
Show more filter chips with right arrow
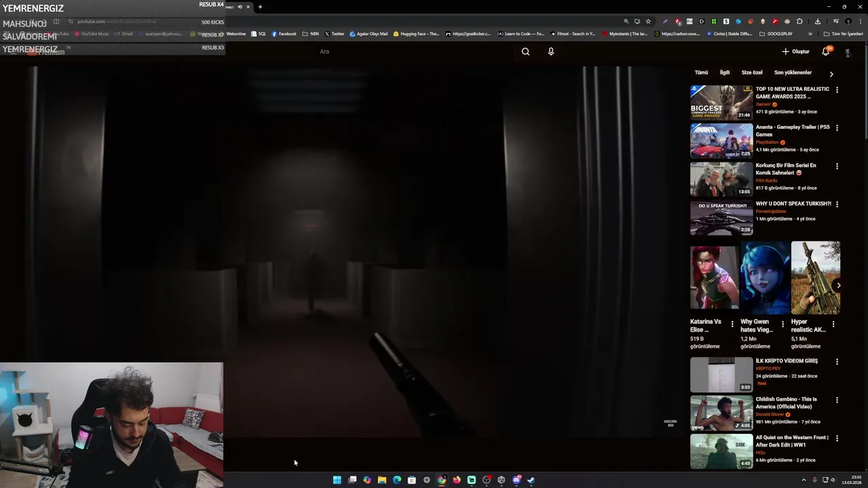[x=831, y=74]
